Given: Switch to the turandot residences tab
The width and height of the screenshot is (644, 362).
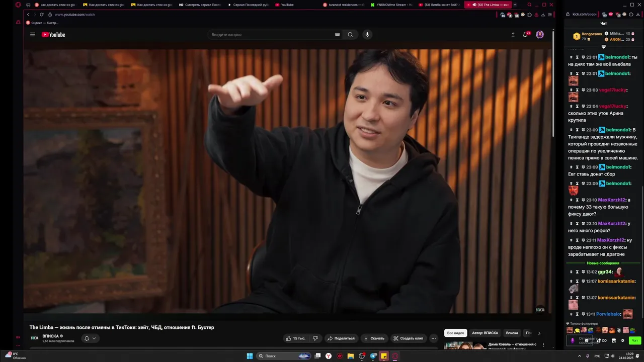Looking at the screenshot, I should [344, 5].
